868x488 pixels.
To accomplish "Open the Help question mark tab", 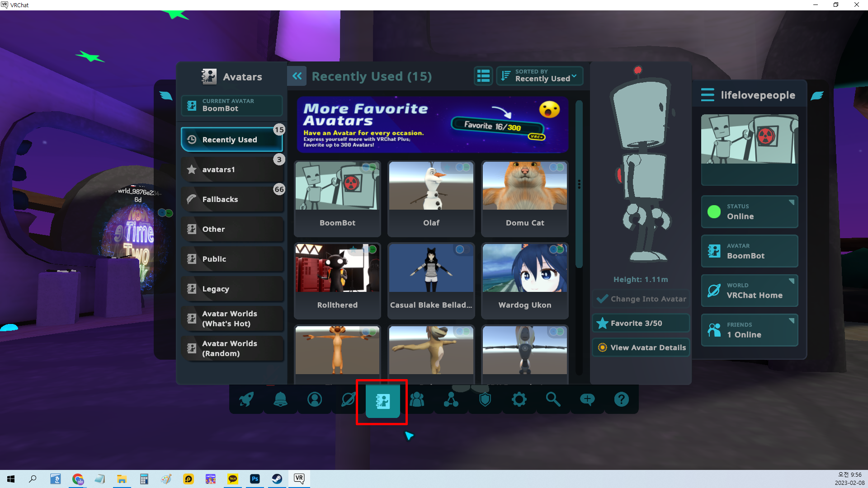I will [x=622, y=399].
